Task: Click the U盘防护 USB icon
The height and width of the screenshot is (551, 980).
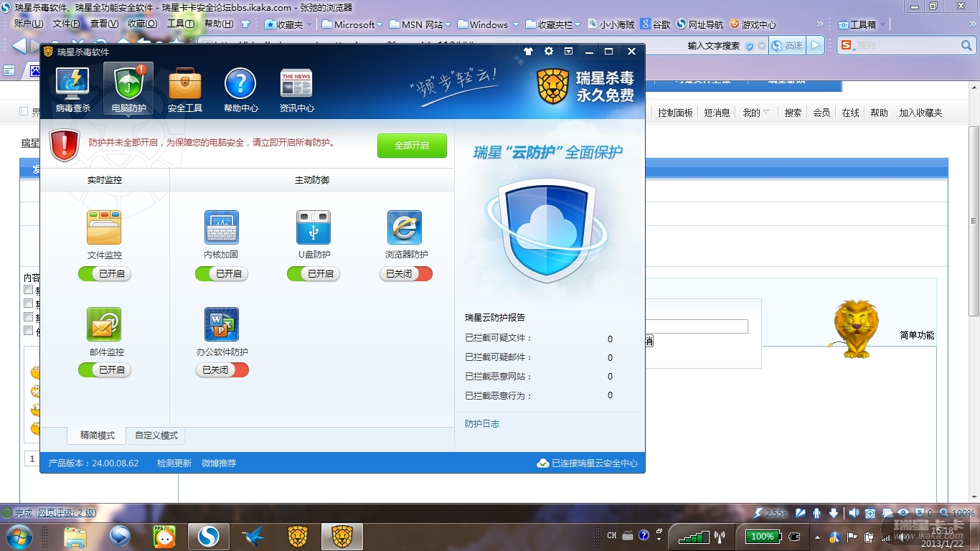Action: tap(314, 227)
